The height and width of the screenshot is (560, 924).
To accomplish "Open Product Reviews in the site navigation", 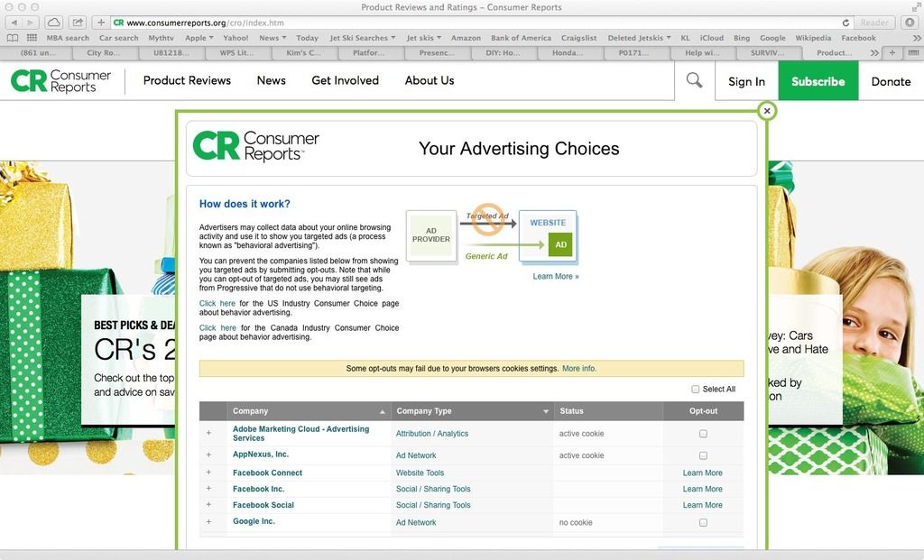I will point(187,80).
